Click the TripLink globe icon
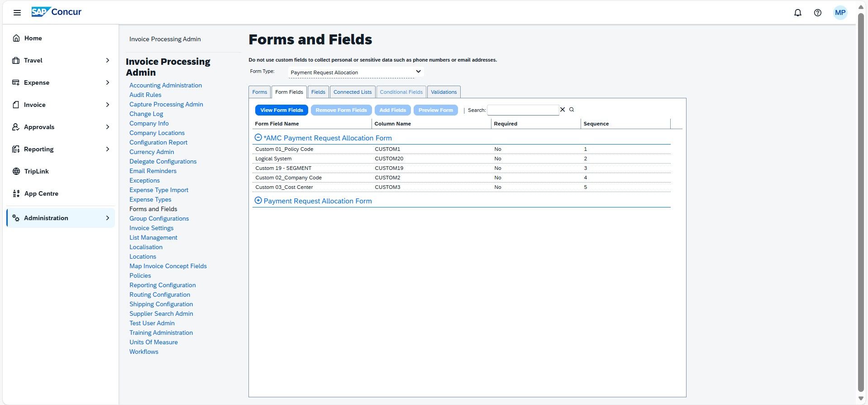 (16, 171)
